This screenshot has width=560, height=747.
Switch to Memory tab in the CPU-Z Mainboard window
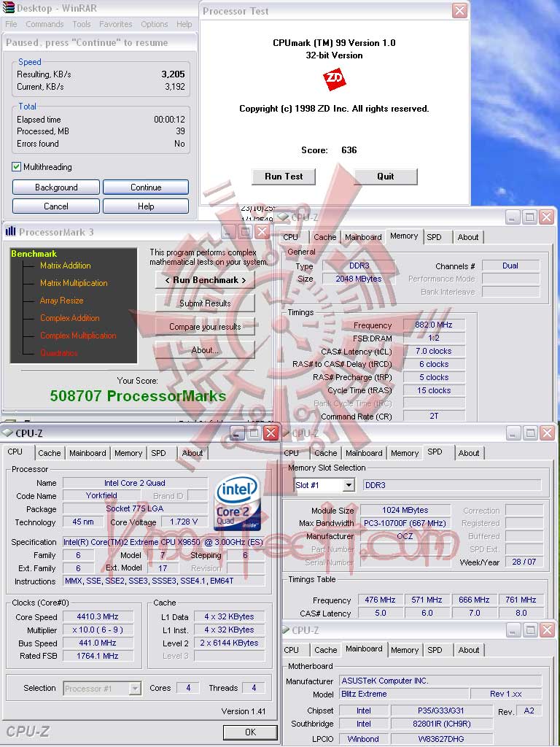[x=405, y=650]
